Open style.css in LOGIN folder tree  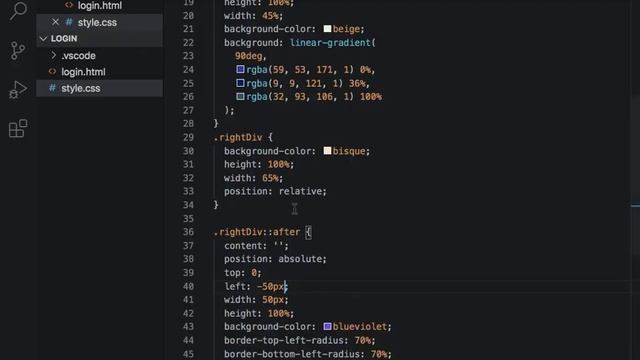pyautogui.click(x=99, y=88)
